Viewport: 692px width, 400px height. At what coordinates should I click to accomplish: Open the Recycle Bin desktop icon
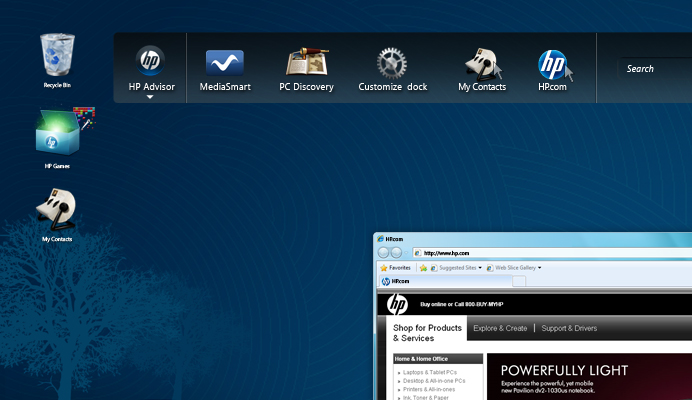56,54
